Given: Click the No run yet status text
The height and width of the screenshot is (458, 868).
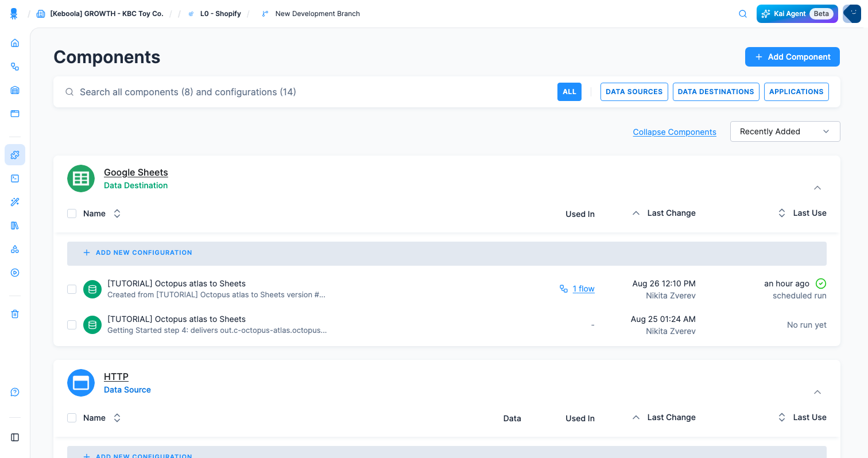Looking at the screenshot, I should coord(807,325).
